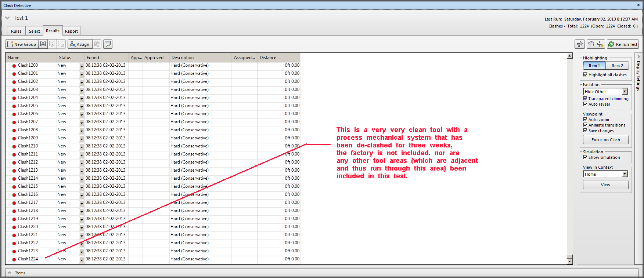Click the Unassign icon beside Assign

pos(97,44)
